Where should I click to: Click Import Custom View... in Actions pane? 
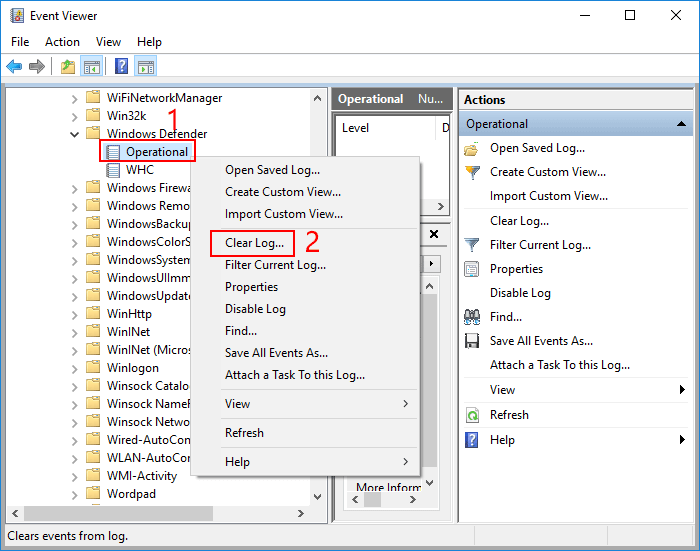pos(549,196)
